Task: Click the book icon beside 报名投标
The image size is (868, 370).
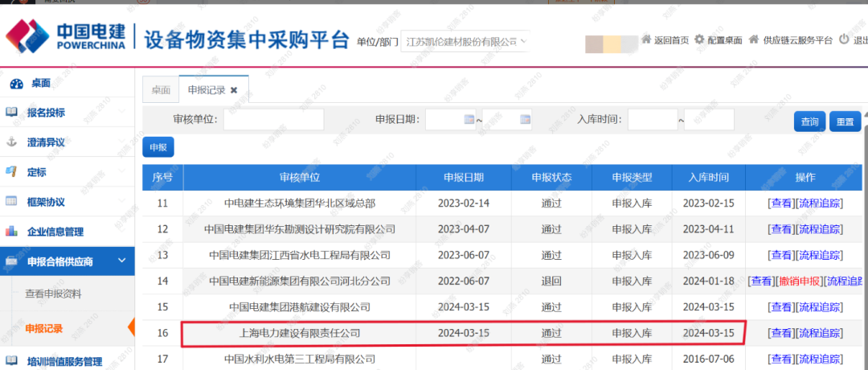Action: (11, 113)
